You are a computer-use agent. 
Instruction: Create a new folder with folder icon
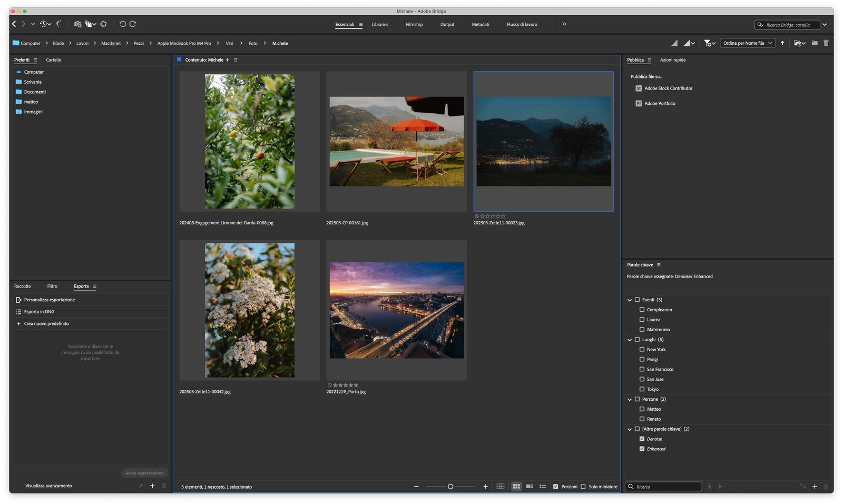tap(815, 43)
